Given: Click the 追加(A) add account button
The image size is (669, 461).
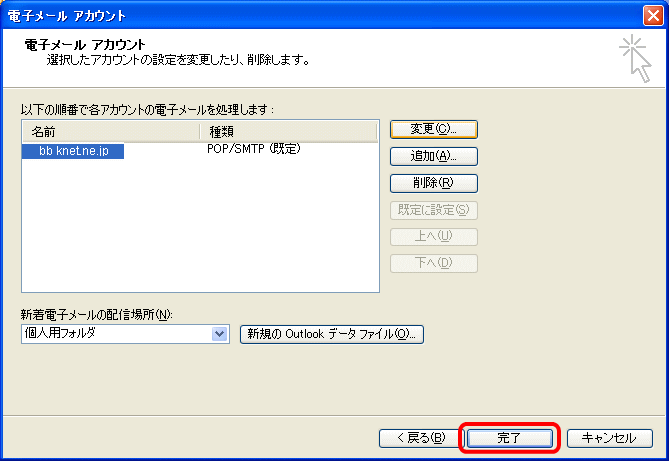Looking at the screenshot, I should [433, 156].
